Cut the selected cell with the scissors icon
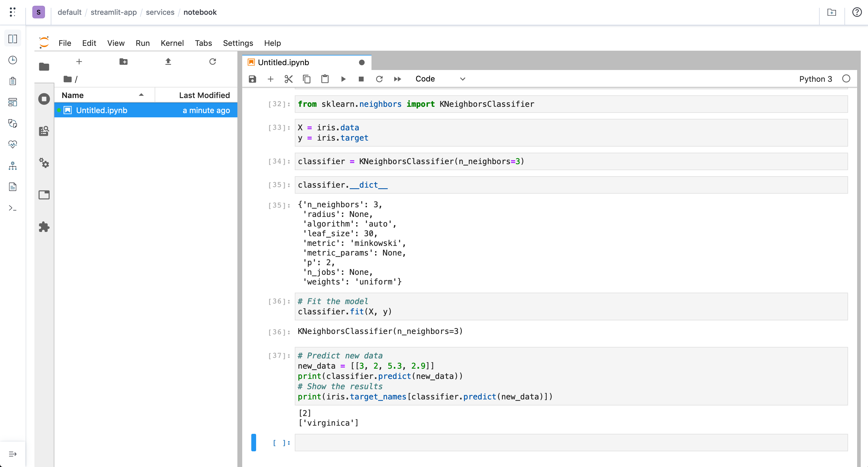The height and width of the screenshot is (467, 868). pos(288,79)
